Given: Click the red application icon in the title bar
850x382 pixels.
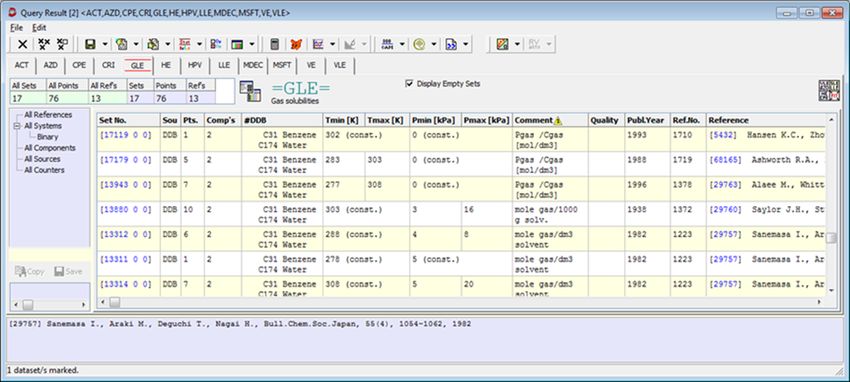Looking at the screenshot, I should [12, 12].
